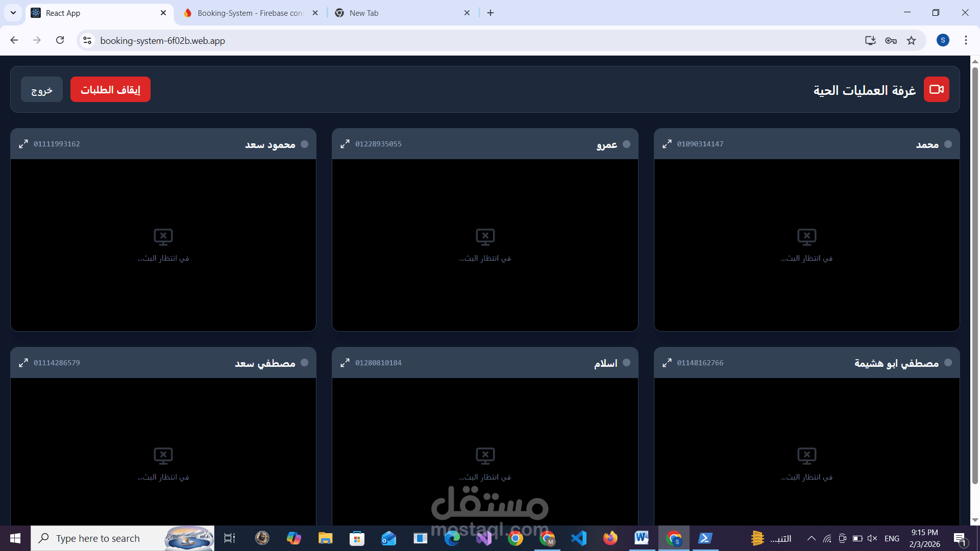980x551 pixels.
Task: Expand the video card for 01148162766
Action: [x=667, y=363]
